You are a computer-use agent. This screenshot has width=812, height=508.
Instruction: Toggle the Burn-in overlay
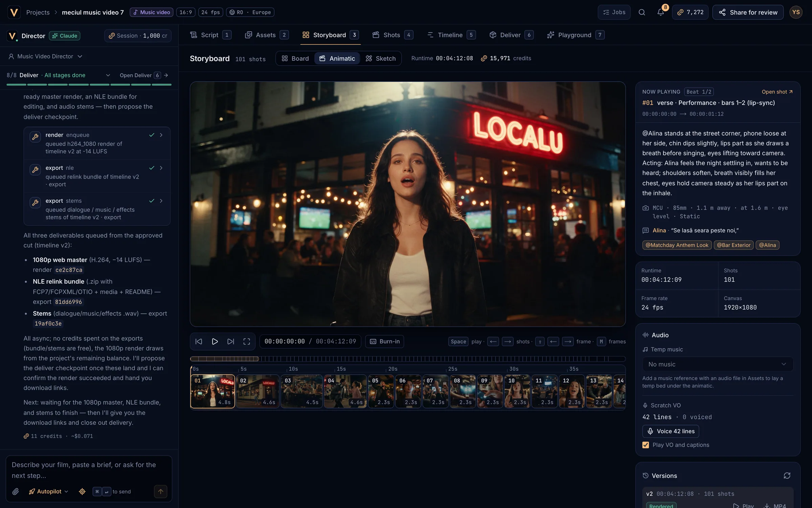pos(385,341)
